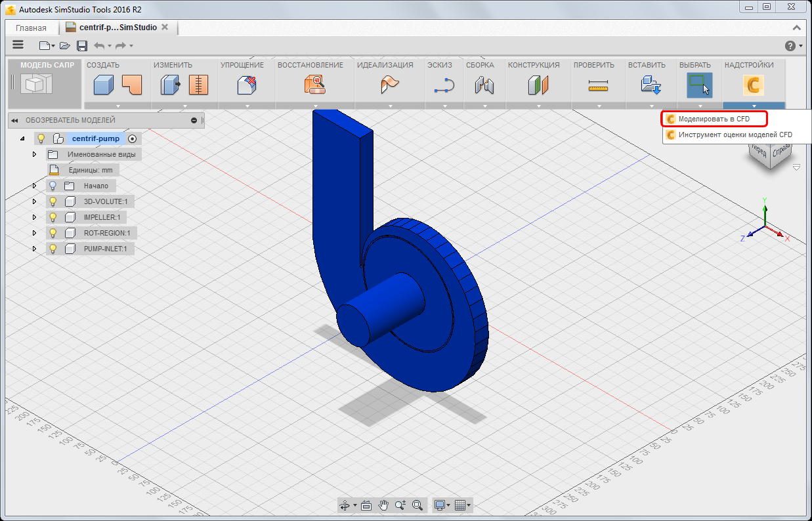812x521 pixels.
Task: Click the measure ruler icon under ПРОВЕРИТЬ
Action: pyautogui.click(x=598, y=85)
